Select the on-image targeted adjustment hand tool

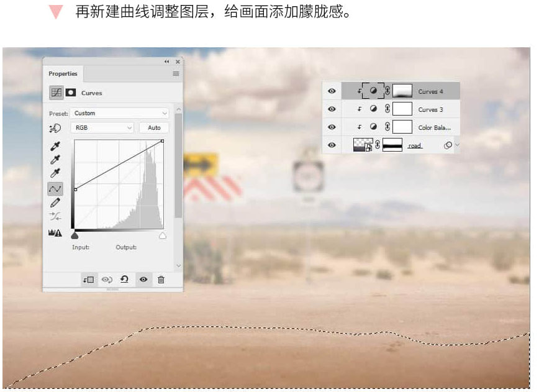pos(55,128)
